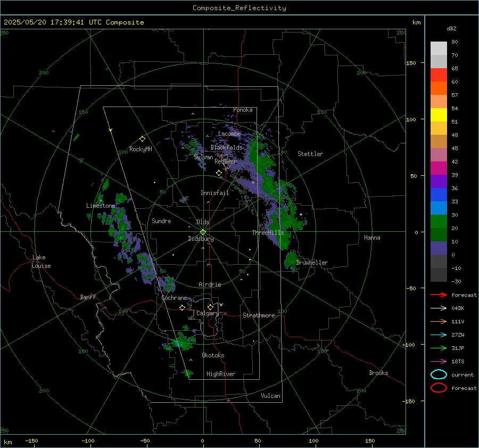Pick the purple 36–39 dBZ color swatch

tap(439, 181)
